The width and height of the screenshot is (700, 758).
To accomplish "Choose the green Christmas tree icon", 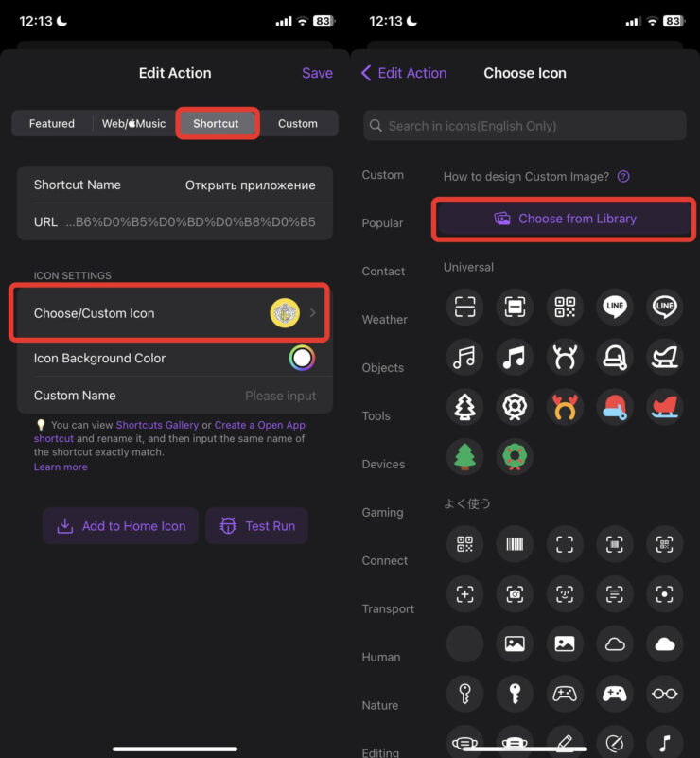I will (x=464, y=456).
